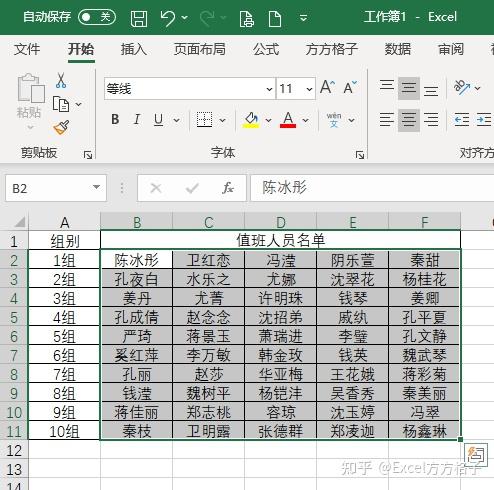The height and width of the screenshot is (490, 494).
Task: Click the Format Painter brush icon
Action: (61, 128)
